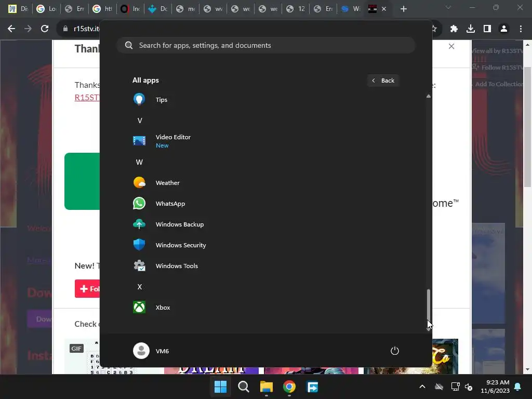Open the power options button

(x=395, y=351)
